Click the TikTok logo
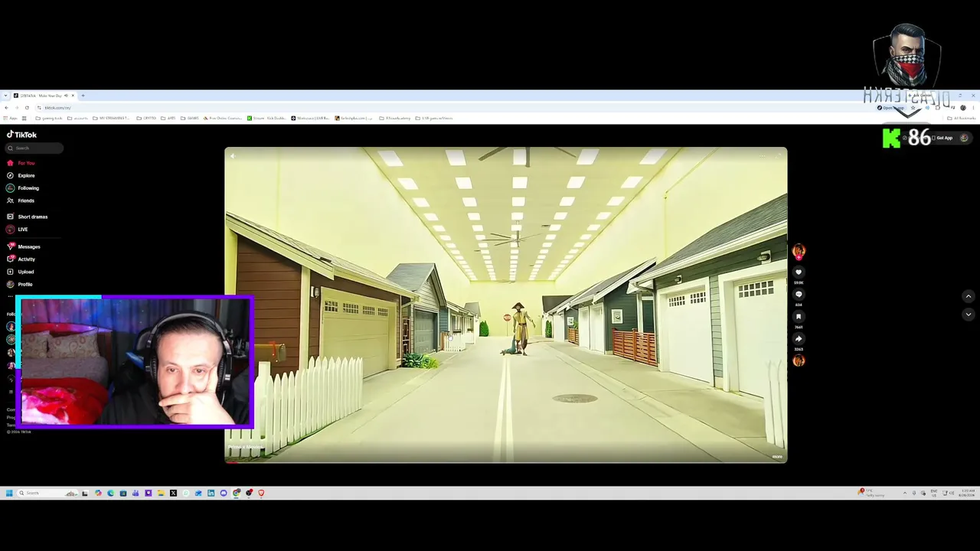The width and height of the screenshot is (980, 551). [x=22, y=135]
